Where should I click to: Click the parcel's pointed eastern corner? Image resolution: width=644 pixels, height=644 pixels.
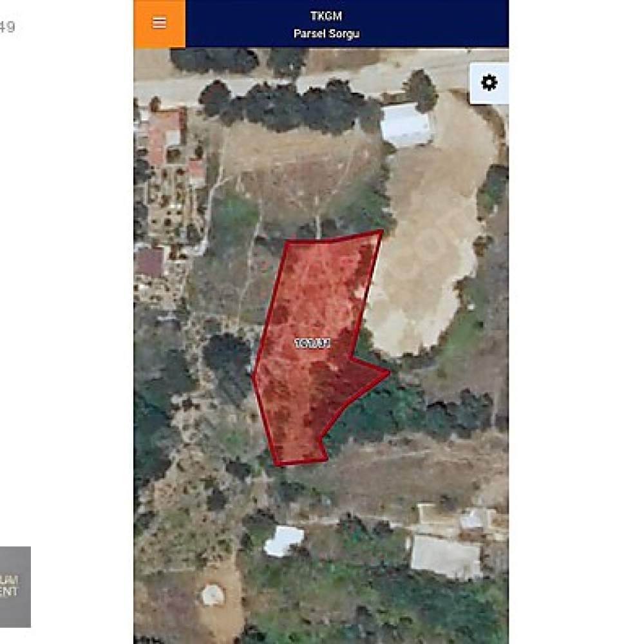(x=388, y=372)
